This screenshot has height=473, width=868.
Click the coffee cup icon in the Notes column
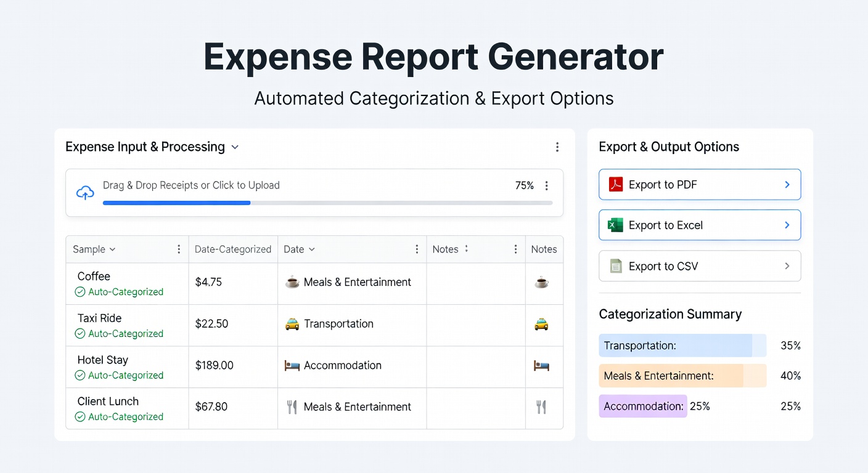click(541, 283)
